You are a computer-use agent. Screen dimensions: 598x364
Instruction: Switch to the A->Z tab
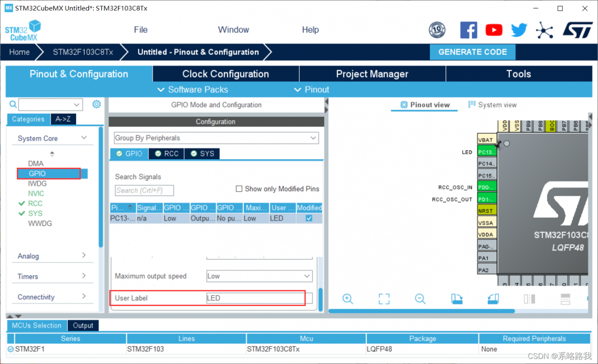pyautogui.click(x=63, y=119)
